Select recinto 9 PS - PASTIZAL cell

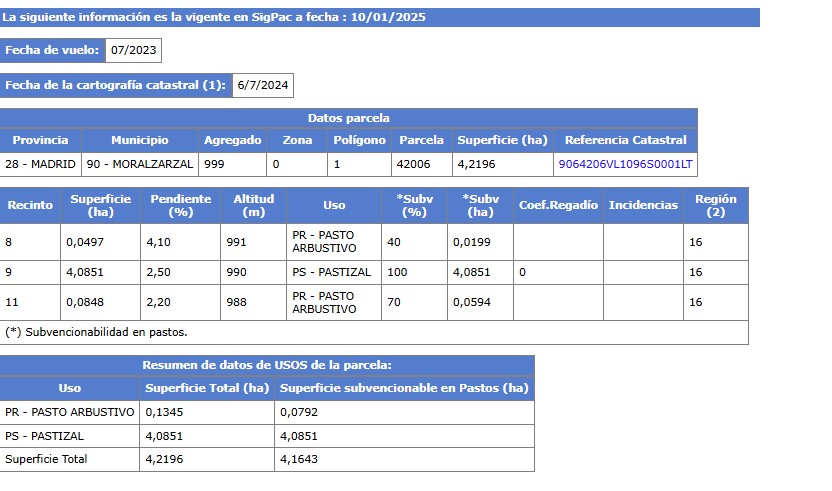click(x=334, y=272)
